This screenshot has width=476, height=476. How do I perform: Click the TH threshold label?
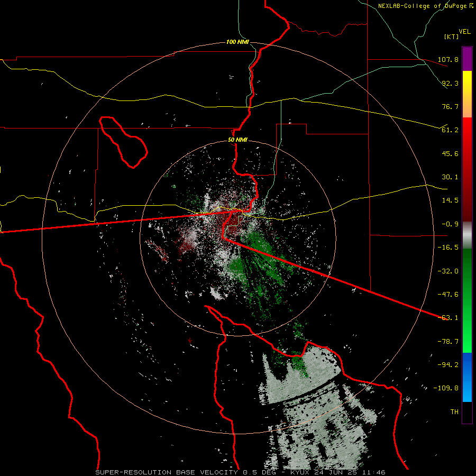pyautogui.click(x=454, y=412)
